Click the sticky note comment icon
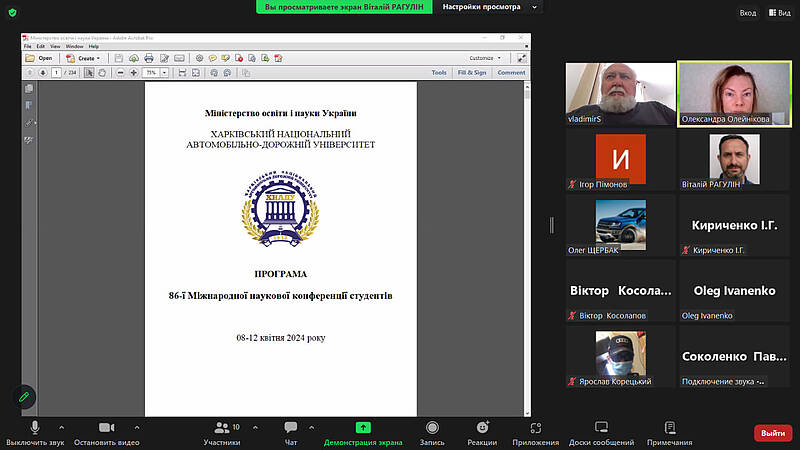Screen dimensions: 800x450 point(213,58)
